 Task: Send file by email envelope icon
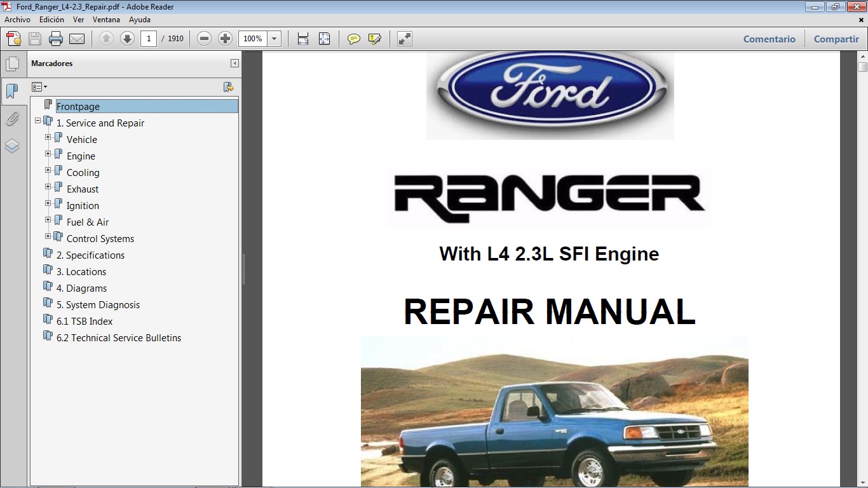pyautogui.click(x=77, y=39)
